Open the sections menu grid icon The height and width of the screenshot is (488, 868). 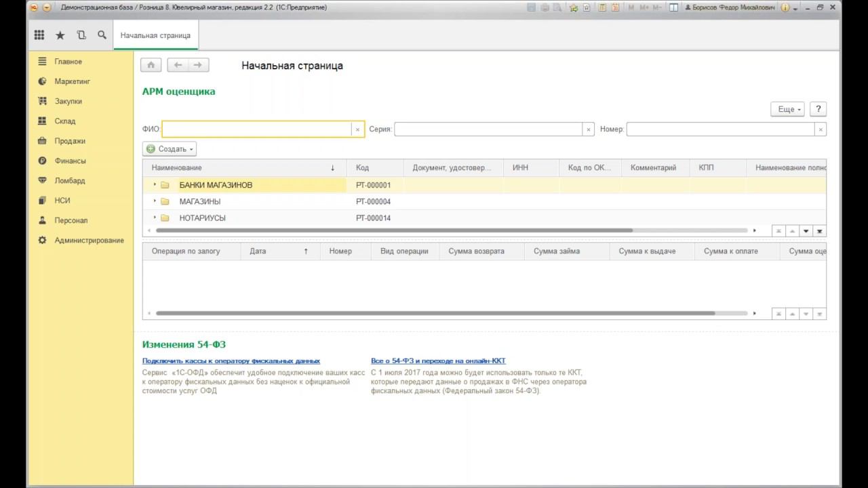pos(39,35)
